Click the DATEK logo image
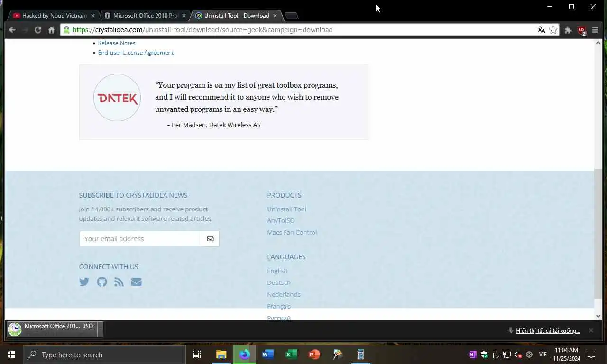The image size is (607, 364). click(117, 98)
